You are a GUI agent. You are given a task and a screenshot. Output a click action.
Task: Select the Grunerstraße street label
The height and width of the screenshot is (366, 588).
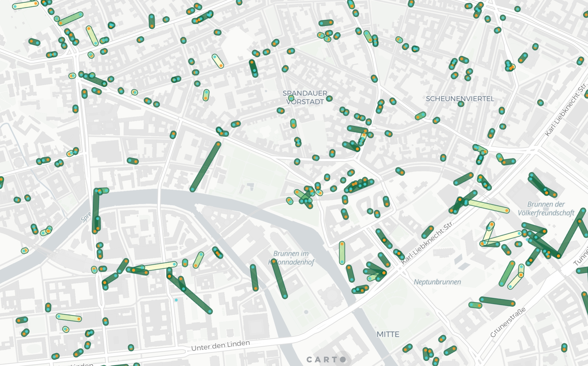point(508,322)
